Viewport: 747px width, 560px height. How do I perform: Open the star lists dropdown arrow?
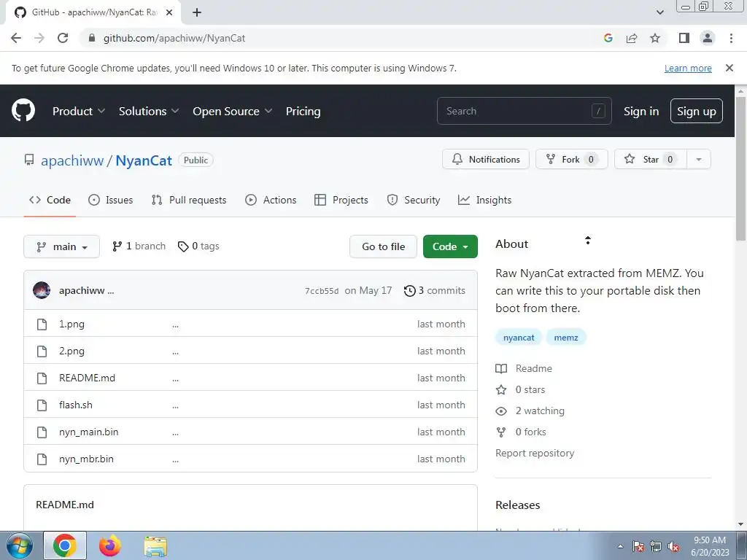tap(699, 160)
